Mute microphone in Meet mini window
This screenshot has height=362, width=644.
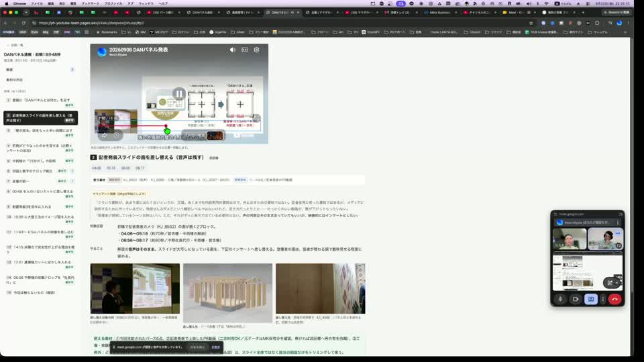pos(560,299)
